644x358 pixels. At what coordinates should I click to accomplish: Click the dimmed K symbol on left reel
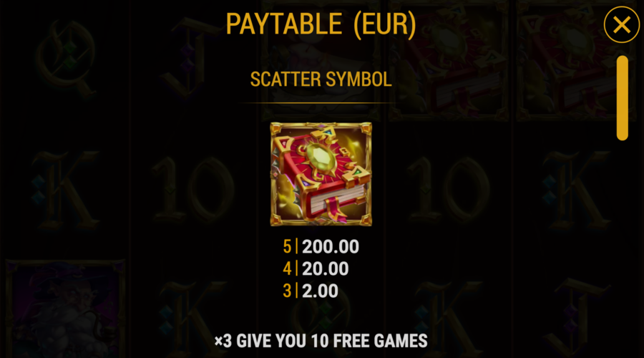click(66, 189)
